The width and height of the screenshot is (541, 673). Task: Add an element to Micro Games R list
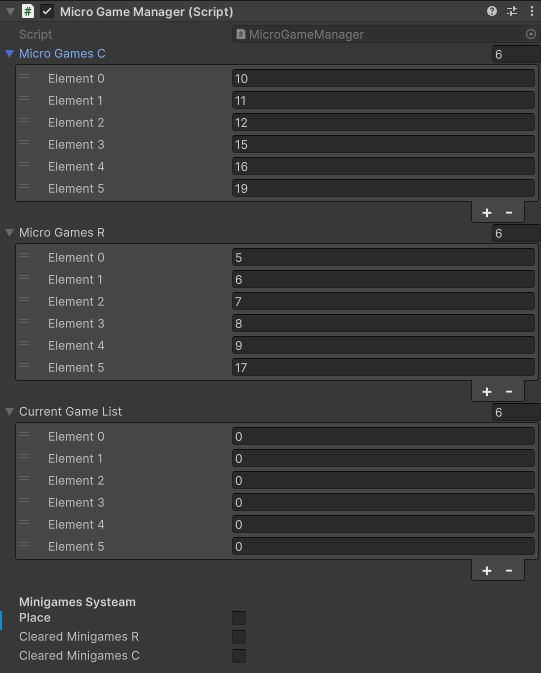[x=486, y=392]
